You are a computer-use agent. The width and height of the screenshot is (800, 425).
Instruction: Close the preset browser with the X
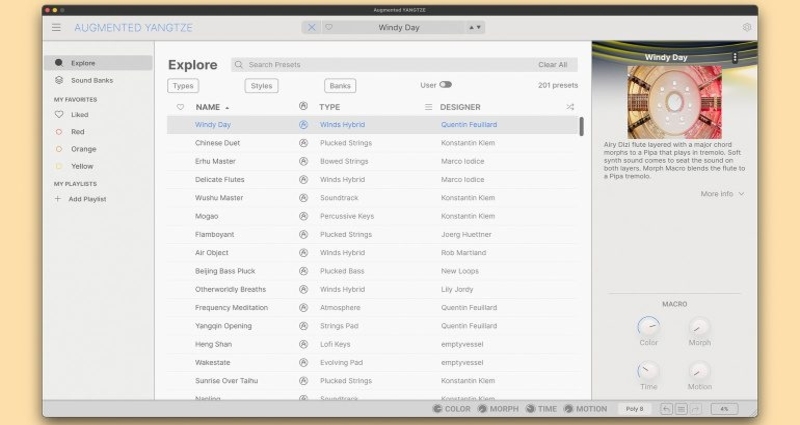[x=311, y=28]
